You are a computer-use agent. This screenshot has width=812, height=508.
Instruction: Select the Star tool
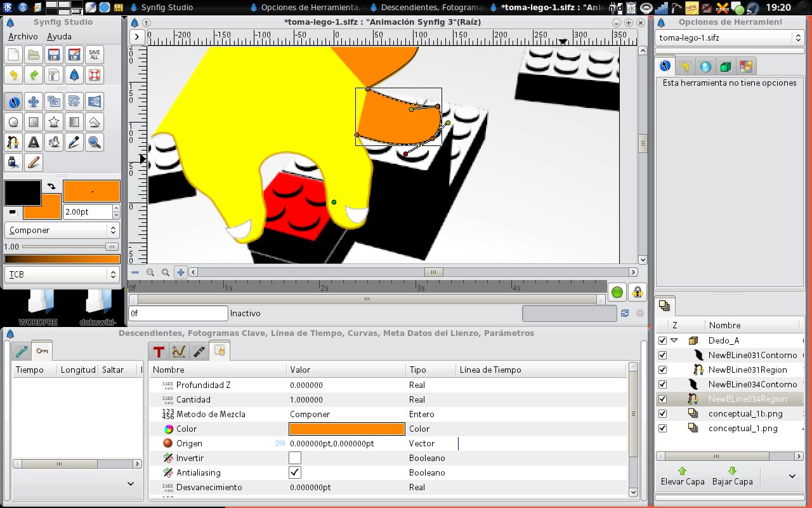tap(54, 122)
